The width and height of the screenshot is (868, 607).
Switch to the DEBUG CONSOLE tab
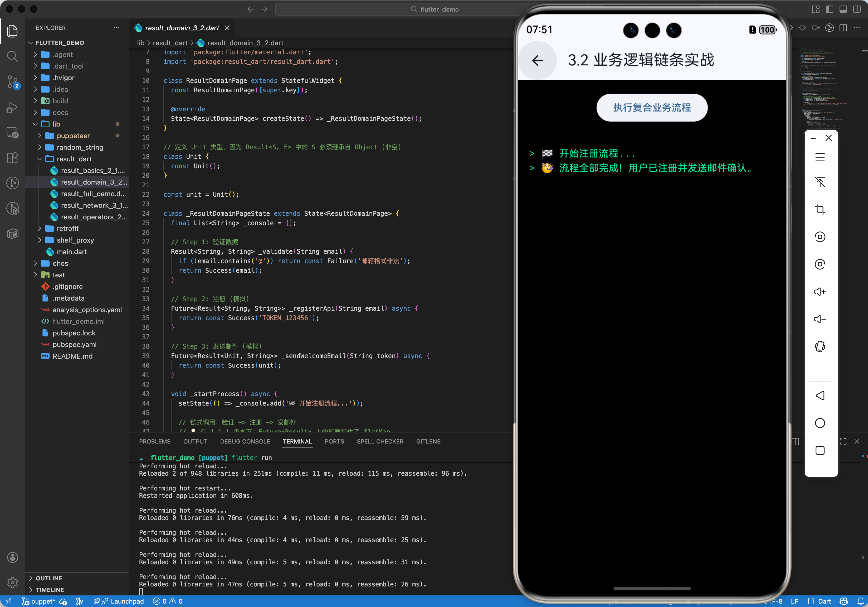pyautogui.click(x=245, y=441)
